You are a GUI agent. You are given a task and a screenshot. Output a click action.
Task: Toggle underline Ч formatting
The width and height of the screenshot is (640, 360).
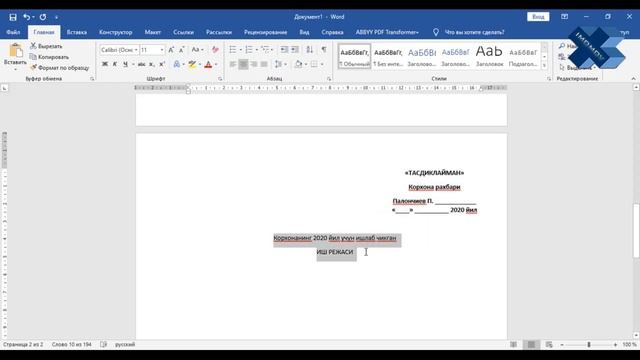[x=125, y=64]
